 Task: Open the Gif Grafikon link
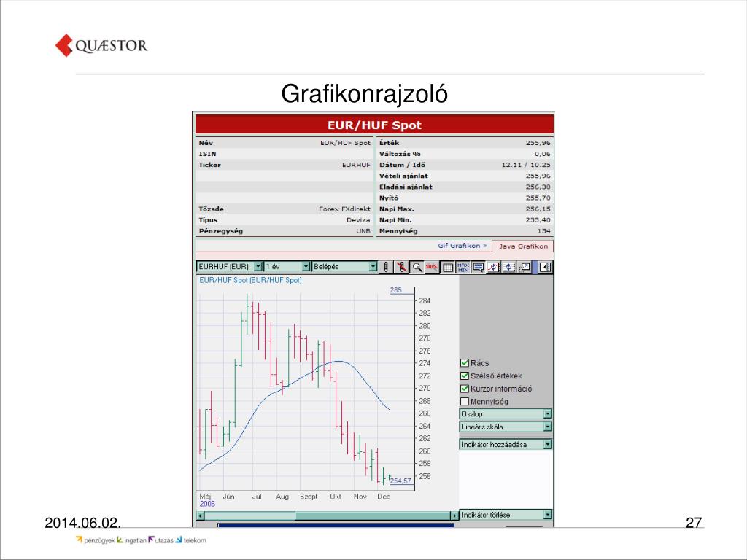[462, 246]
